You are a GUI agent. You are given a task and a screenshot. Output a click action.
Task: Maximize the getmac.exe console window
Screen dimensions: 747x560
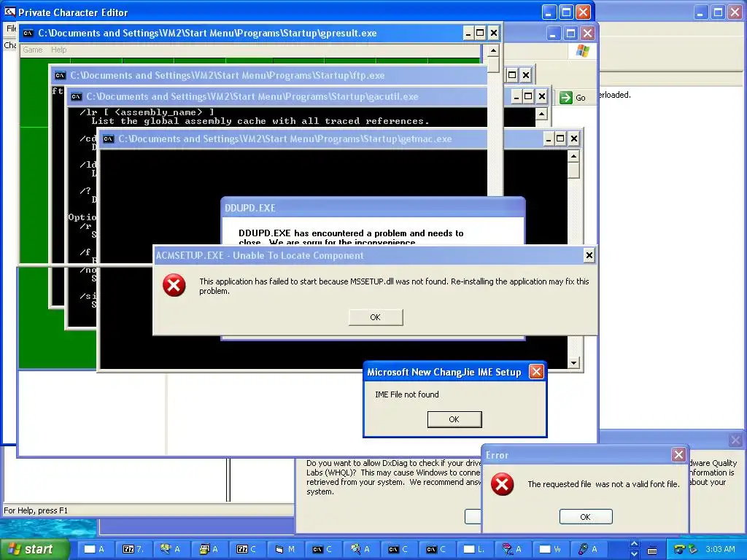561,139
